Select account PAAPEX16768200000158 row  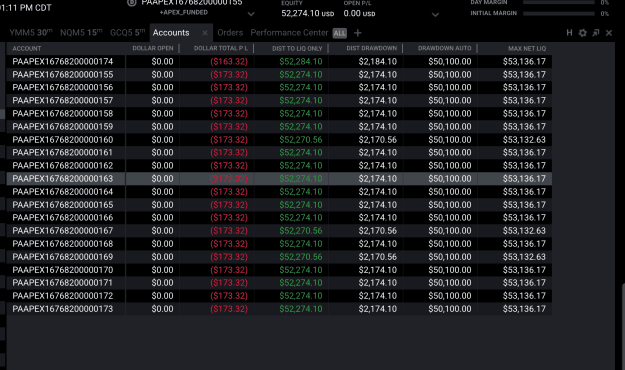point(279,114)
